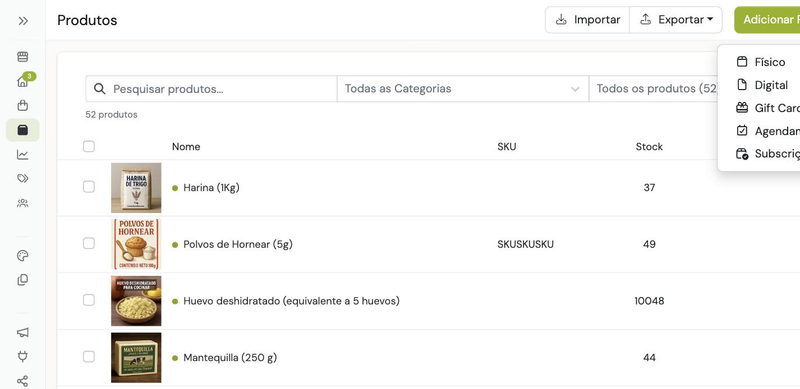Open home icon with badge 3

point(22,81)
